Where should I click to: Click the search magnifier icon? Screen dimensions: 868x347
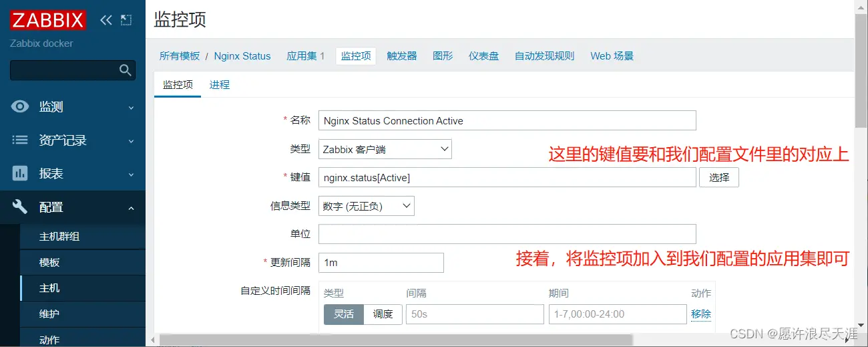(x=125, y=70)
